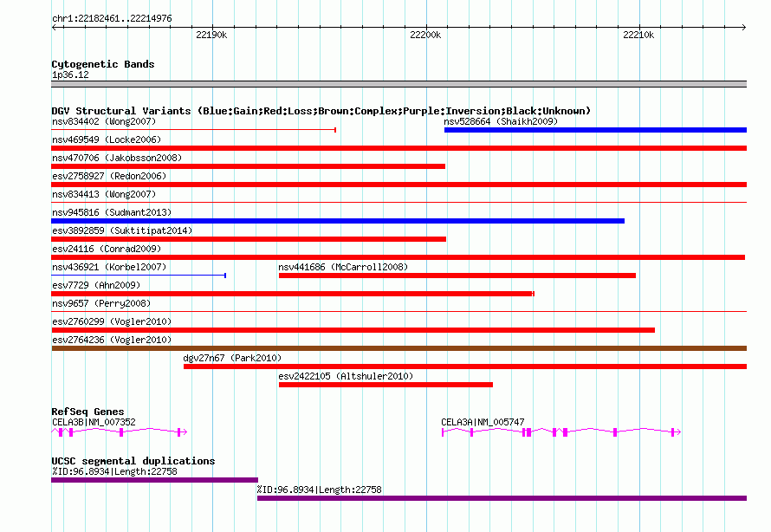Screen dimensions: 771x532
Task: Click the nsv436921 (Korbel2007) label
Action: click(x=109, y=267)
